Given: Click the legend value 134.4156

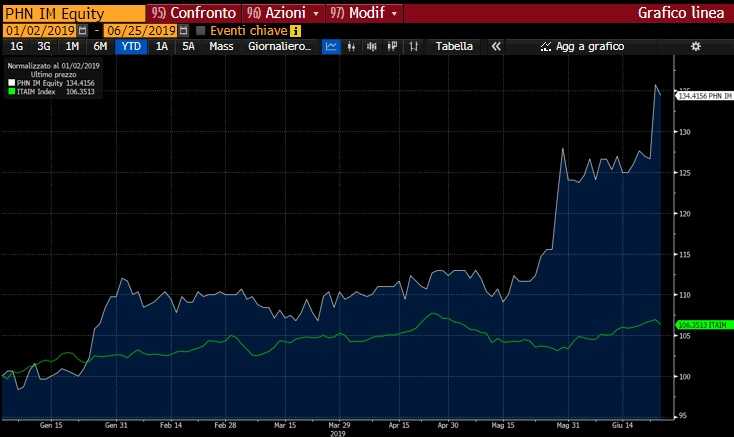Looking at the screenshot, I should (x=80, y=83).
